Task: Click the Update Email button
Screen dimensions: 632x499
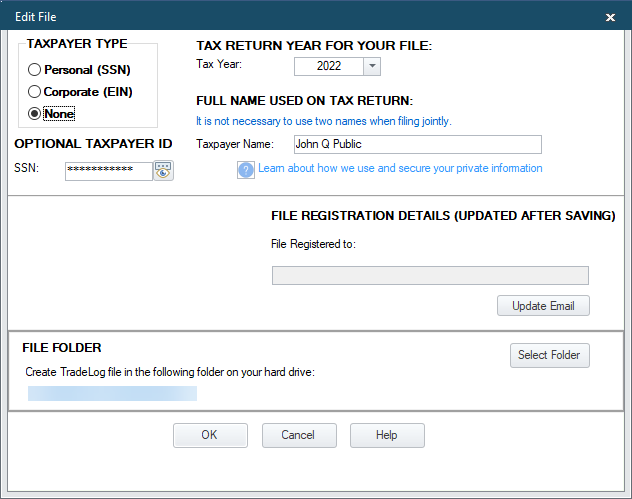Action: 543,306
